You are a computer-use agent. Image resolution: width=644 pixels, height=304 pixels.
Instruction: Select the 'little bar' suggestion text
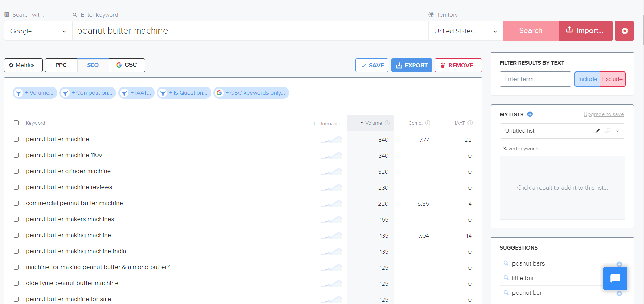523,278
